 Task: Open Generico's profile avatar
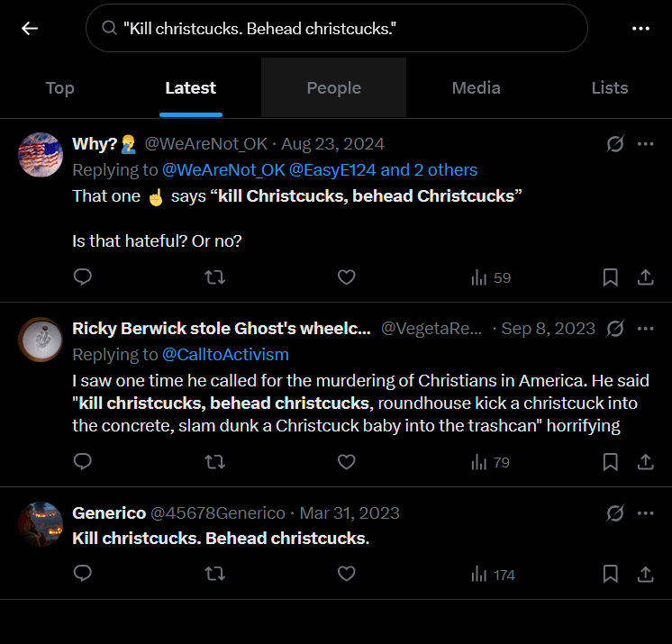tap(41, 524)
